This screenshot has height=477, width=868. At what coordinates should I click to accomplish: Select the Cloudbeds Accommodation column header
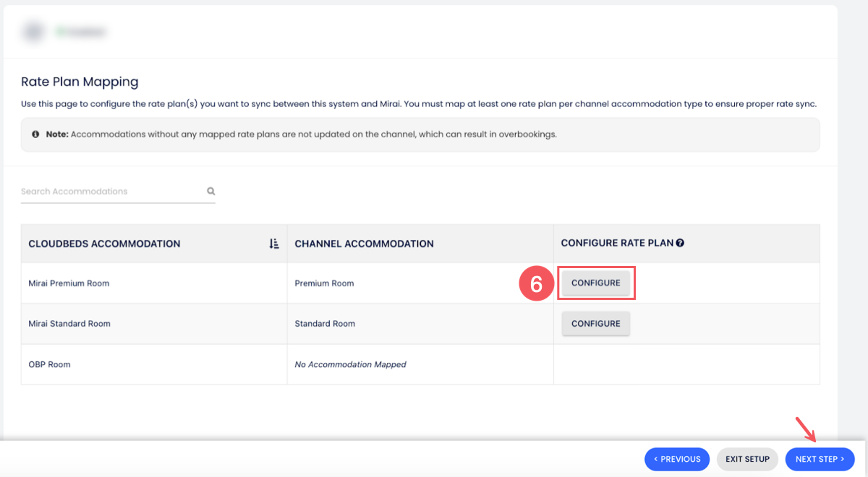pyautogui.click(x=104, y=244)
